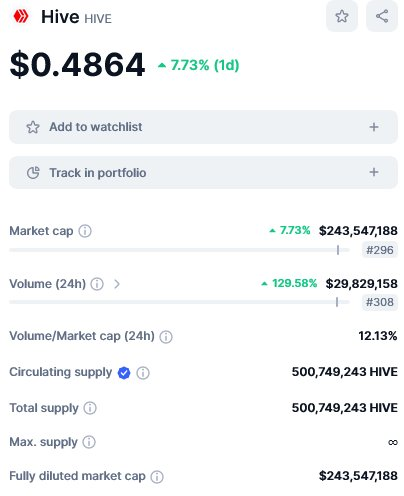404x496 pixels.
Task: Open Fully diluted market cap info icon
Action: click(x=157, y=477)
